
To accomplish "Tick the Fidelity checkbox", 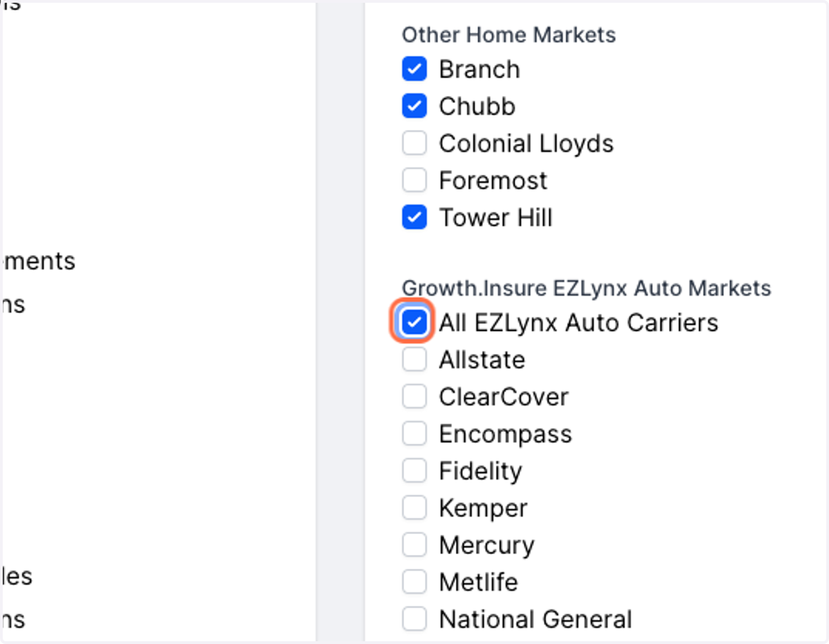I will coord(414,471).
